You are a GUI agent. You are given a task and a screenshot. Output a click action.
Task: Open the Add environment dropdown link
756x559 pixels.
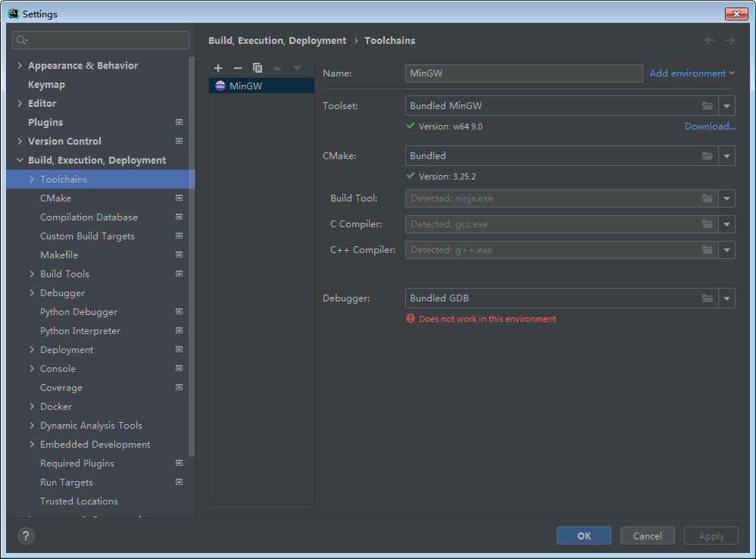click(692, 73)
